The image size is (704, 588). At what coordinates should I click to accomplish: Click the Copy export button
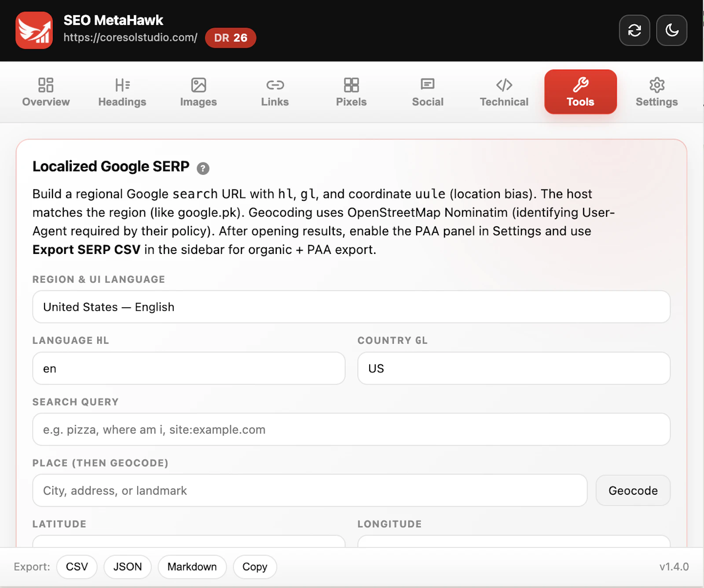(255, 567)
